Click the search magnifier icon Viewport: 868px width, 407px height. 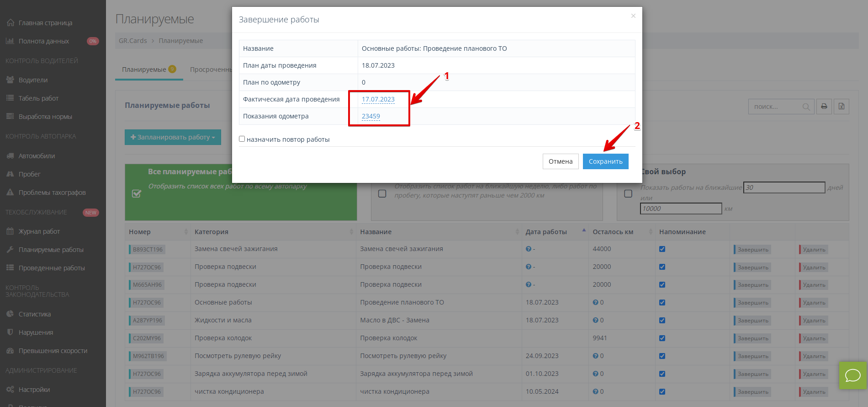pos(806,107)
